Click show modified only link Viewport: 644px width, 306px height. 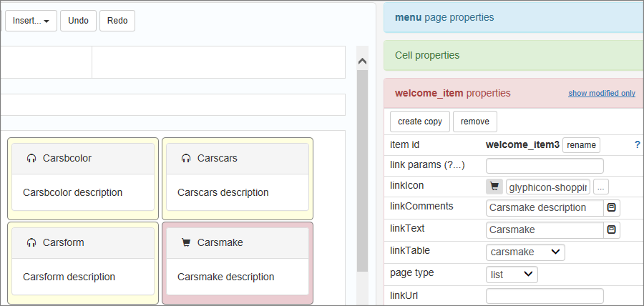click(601, 93)
